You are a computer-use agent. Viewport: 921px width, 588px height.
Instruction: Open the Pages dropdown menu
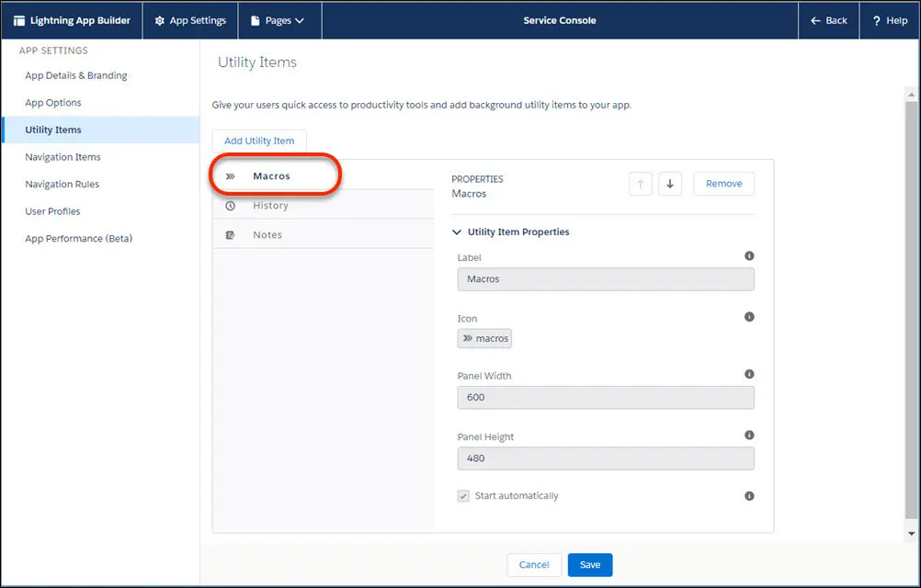[x=279, y=20]
